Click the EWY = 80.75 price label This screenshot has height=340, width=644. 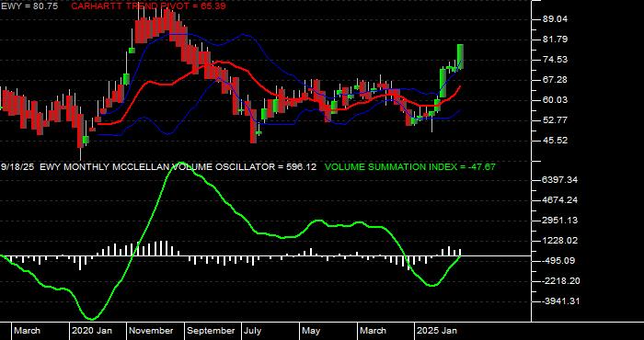[x=29, y=6]
